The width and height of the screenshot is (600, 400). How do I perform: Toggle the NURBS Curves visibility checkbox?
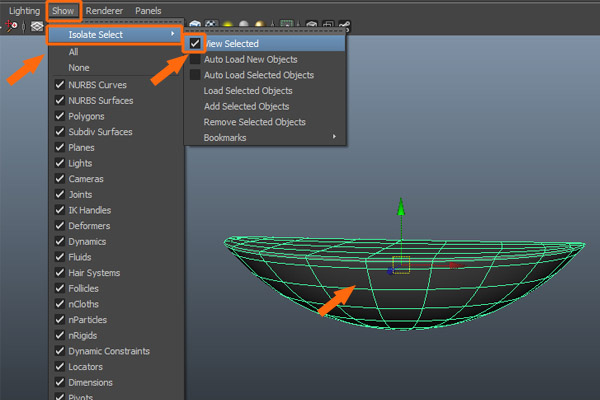tap(59, 84)
